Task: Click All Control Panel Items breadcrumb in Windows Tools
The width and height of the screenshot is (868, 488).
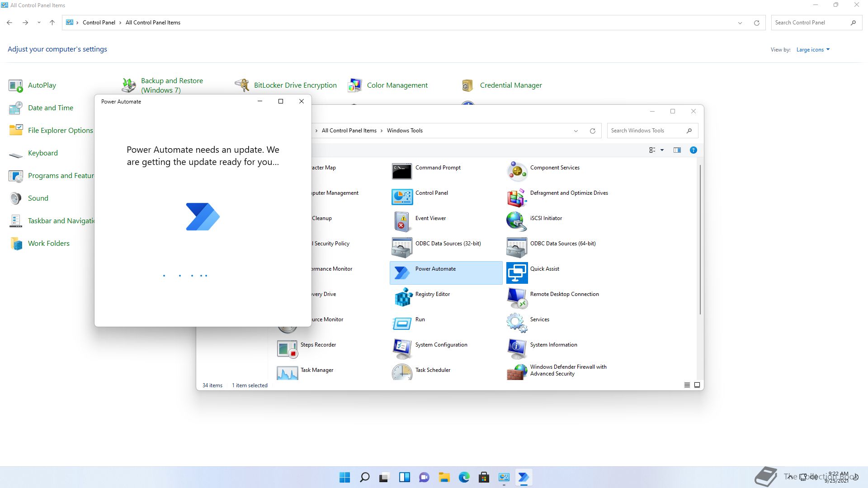Action: coord(349,131)
